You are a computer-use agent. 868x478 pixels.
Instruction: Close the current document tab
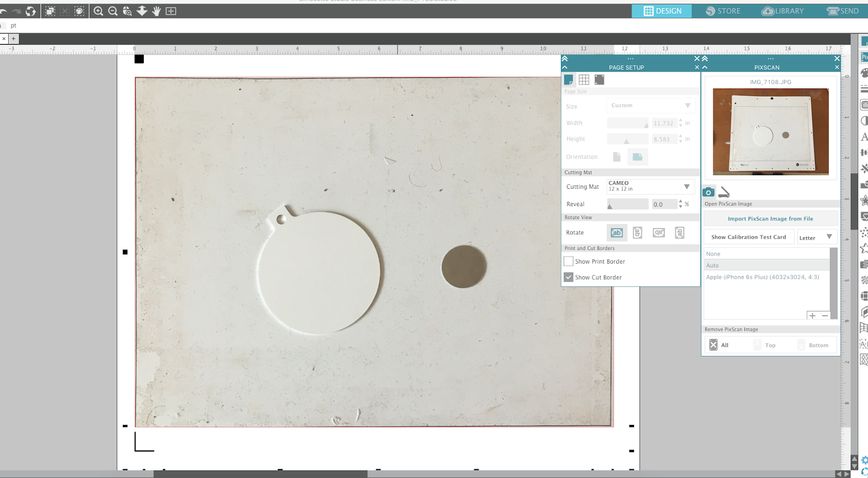click(4, 39)
